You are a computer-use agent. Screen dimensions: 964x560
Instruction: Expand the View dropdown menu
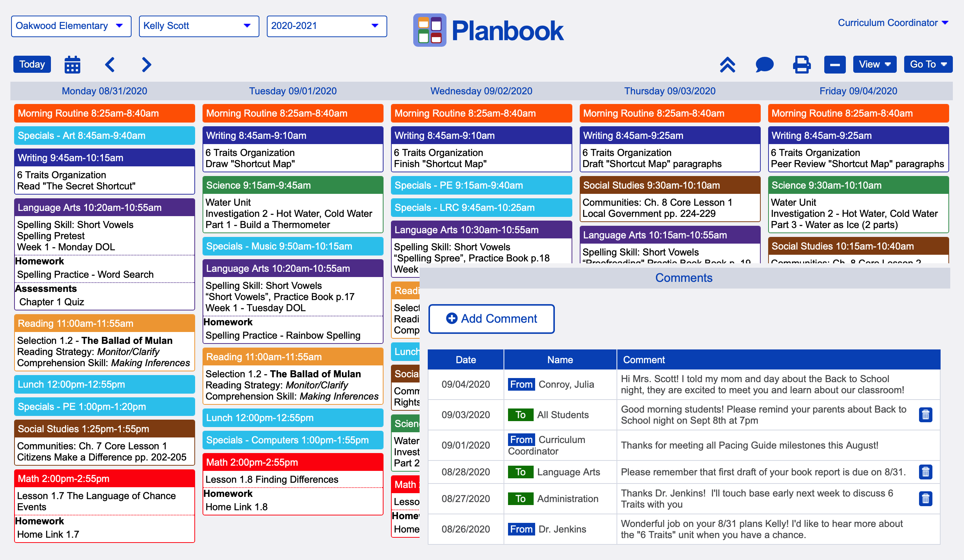click(874, 65)
